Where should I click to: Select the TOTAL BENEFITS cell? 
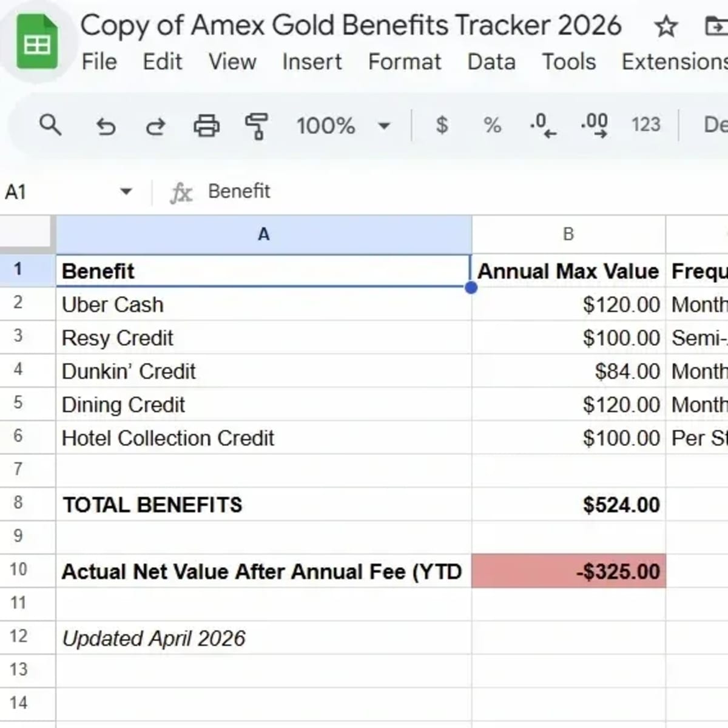(264, 504)
